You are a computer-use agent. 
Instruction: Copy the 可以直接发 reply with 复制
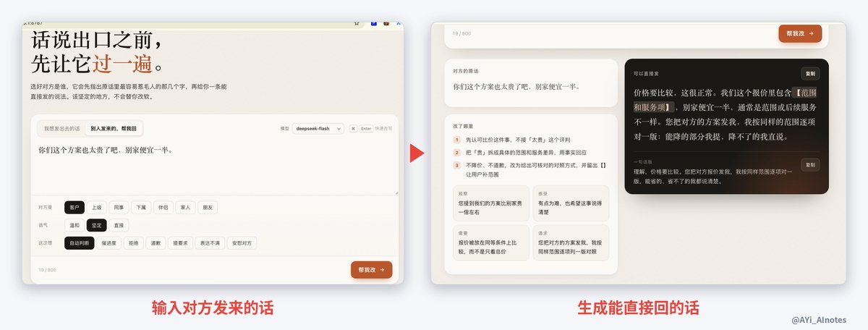(810, 73)
